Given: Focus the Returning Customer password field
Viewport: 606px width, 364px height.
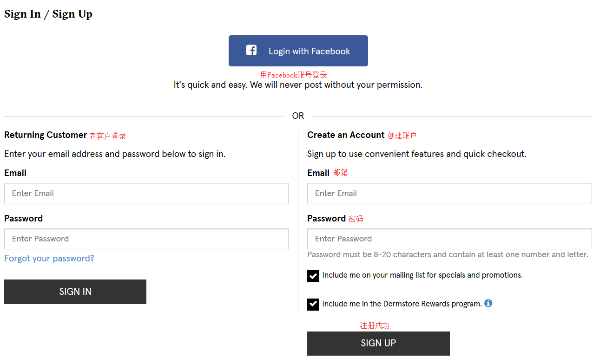Looking at the screenshot, I should tap(146, 239).
